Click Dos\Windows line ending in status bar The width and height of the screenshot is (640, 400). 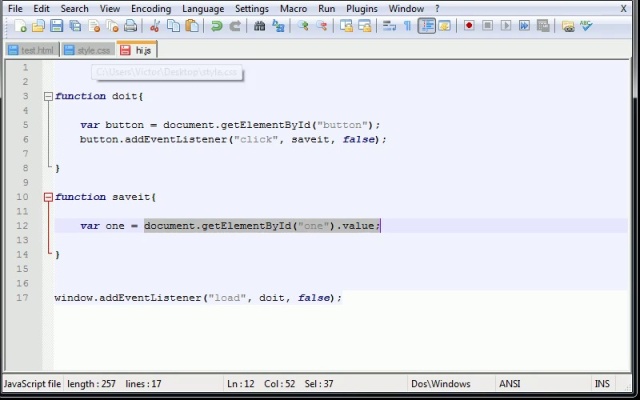440,384
